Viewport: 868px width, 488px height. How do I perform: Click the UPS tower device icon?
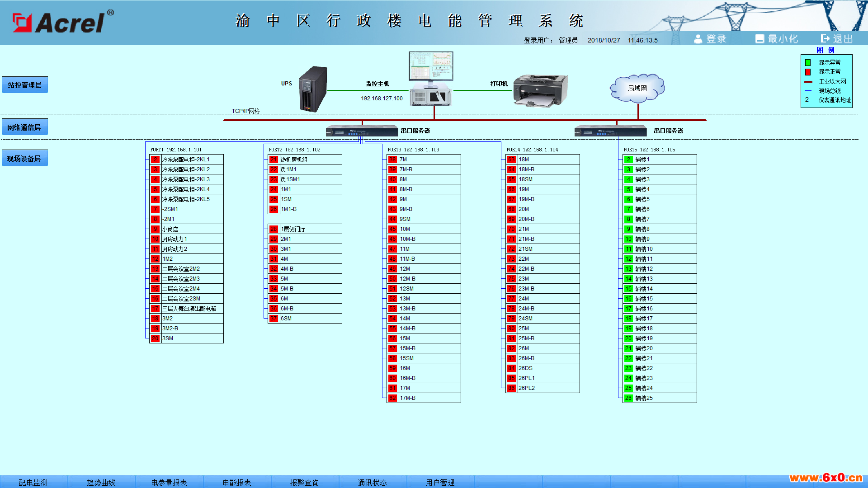(x=313, y=89)
